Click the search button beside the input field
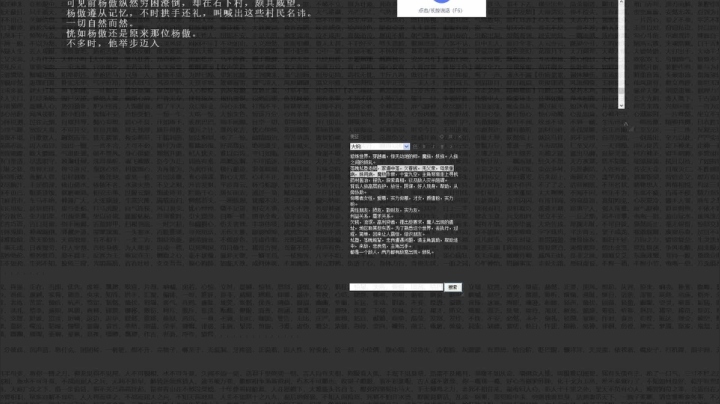Image resolution: width=720 pixels, height=404 pixels. [453, 287]
